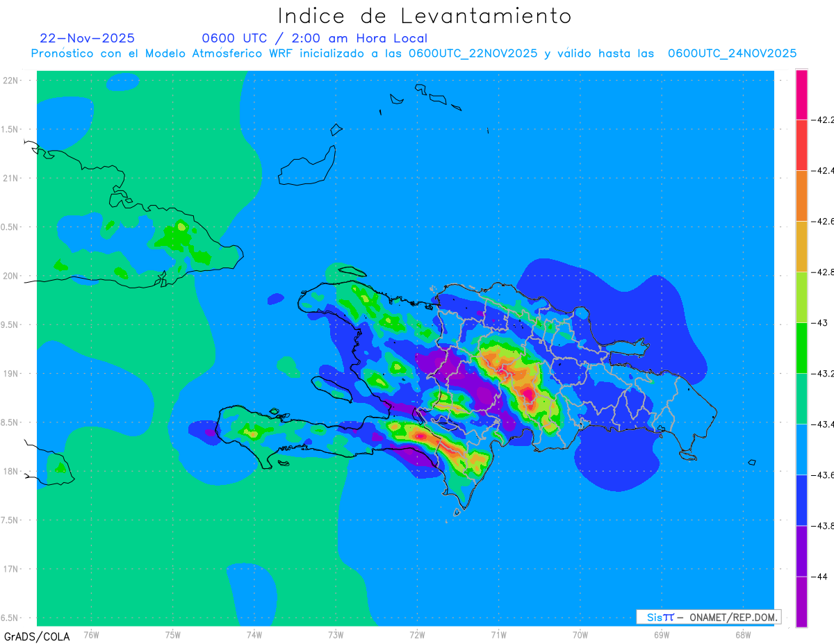Click '0600 UTC / 2:00 am Hora Local'
The image size is (834, 644).
click(315, 38)
